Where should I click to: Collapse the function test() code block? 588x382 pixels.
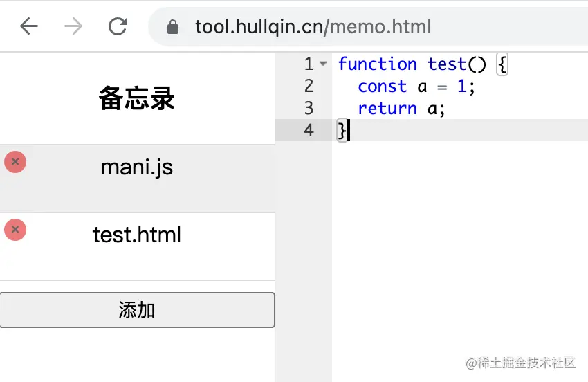pyautogui.click(x=323, y=64)
